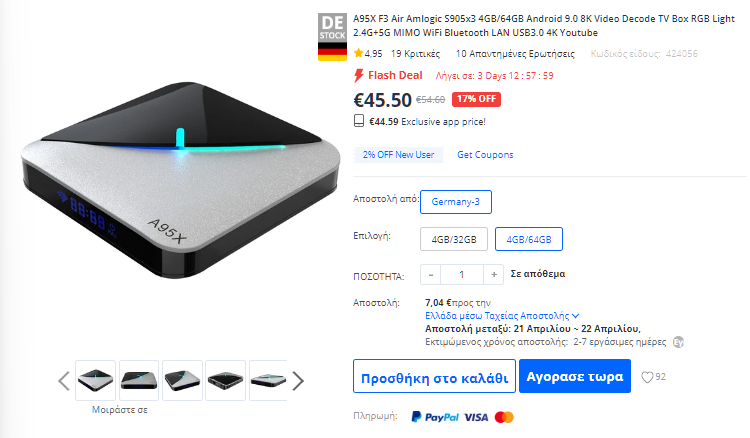Screen dimensions: 750x438
Task: Choose Germany-3 as shipping origin
Action: click(455, 202)
